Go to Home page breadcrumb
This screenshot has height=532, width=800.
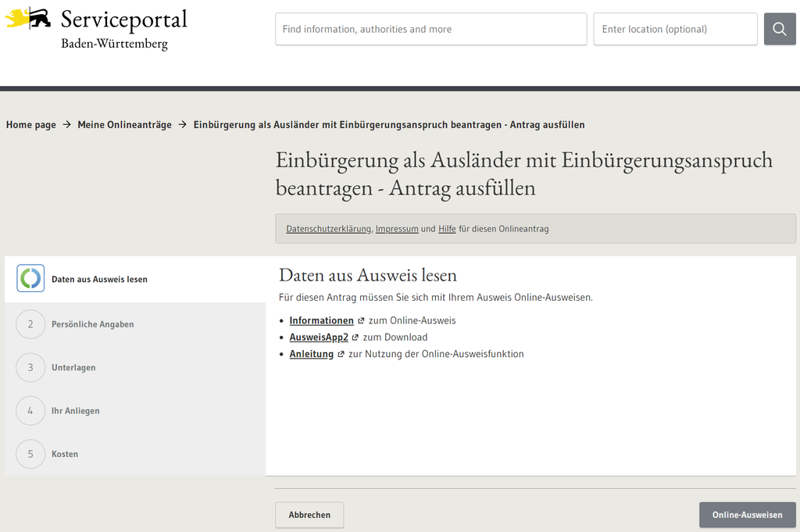click(31, 125)
